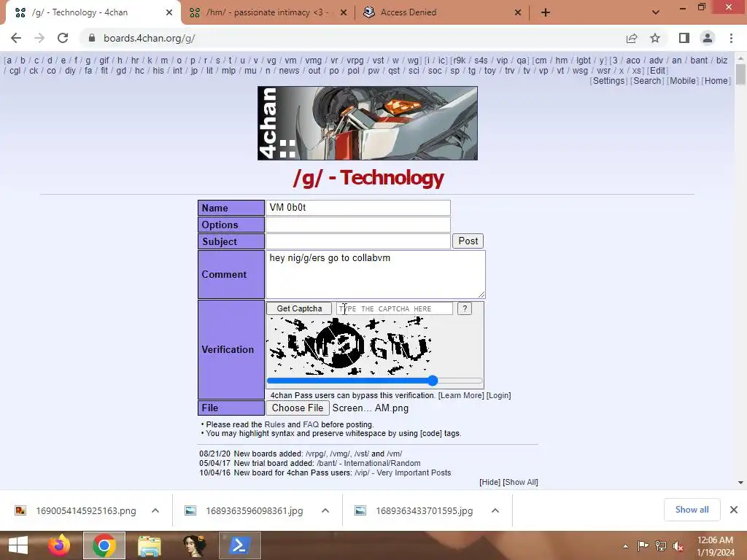Click the padlock site info icon
This screenshot has width=747, height=560.
[92, 38]
